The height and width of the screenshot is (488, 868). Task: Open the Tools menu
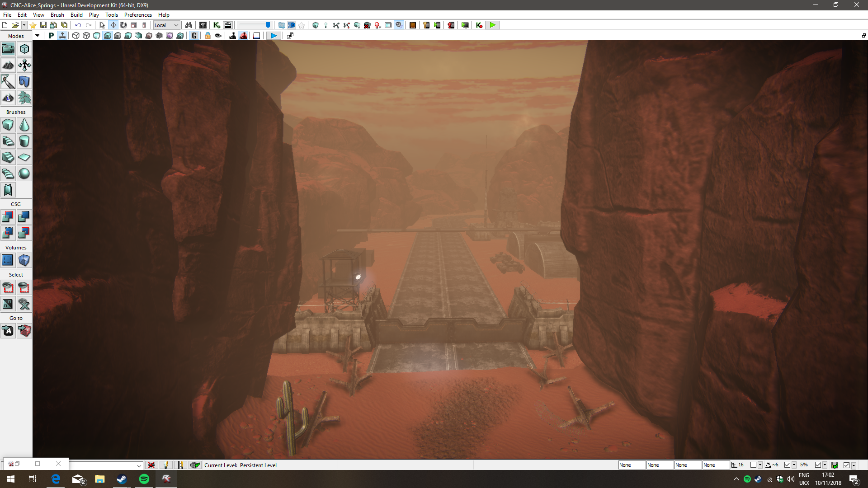point(111,15)
